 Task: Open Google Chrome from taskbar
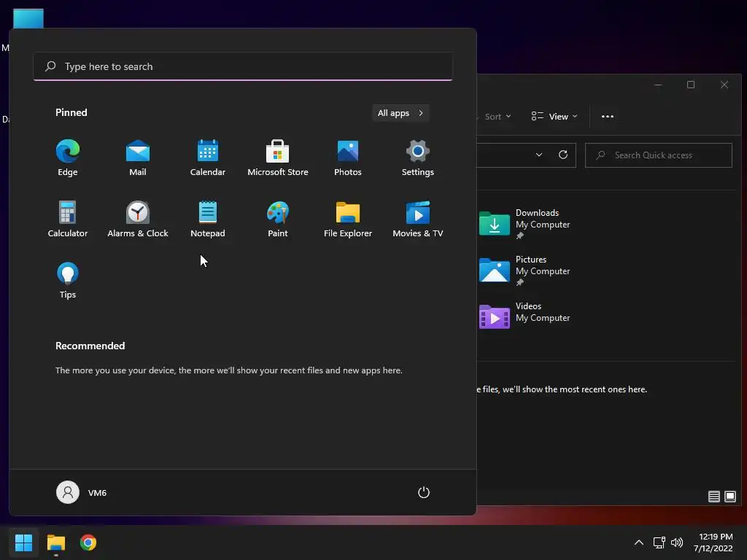88,542
